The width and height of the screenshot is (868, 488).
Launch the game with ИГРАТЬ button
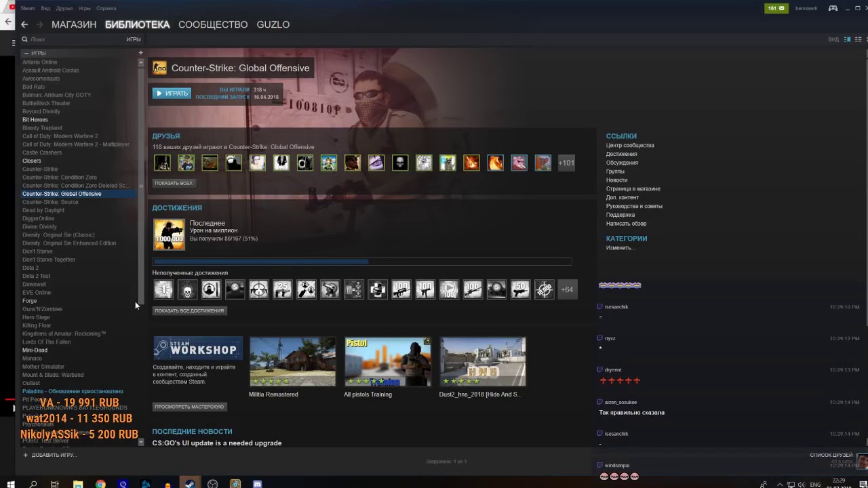[172, 93]
